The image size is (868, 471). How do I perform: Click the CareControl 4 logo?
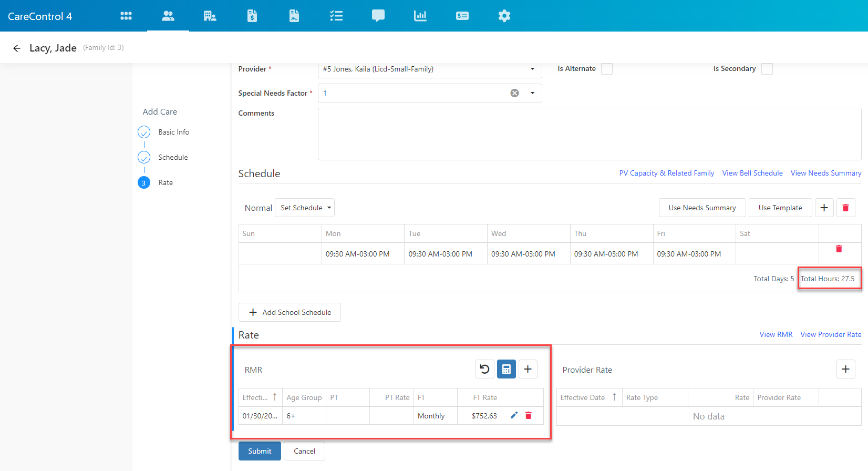click(40, 16)
